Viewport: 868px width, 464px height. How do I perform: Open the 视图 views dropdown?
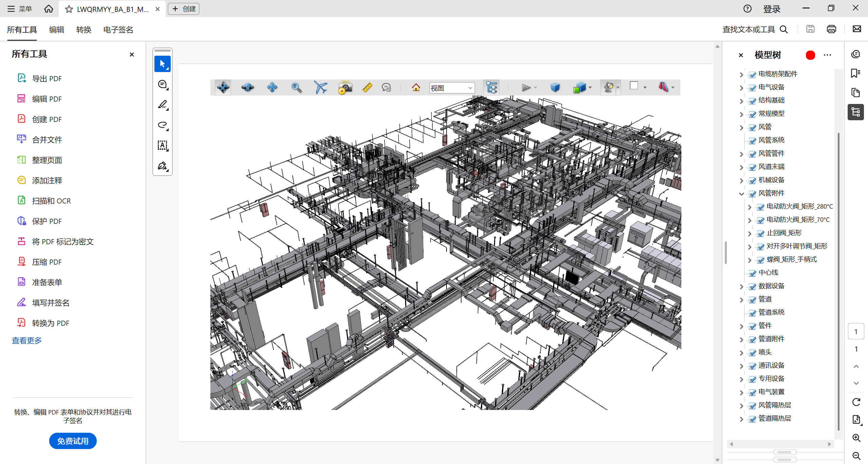pyautogui.click(x=452, y=88)
